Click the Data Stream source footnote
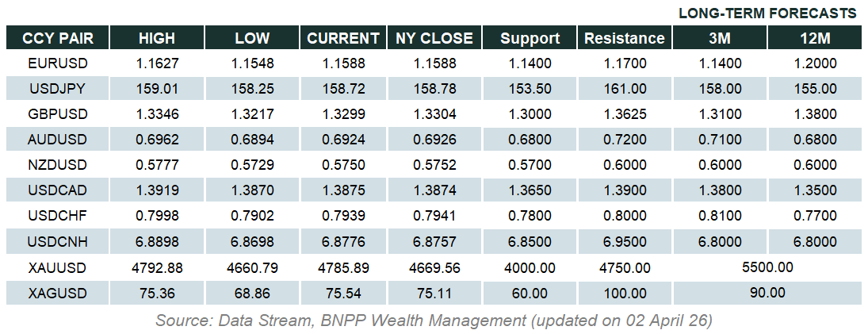The height and width of the screenshot is (334, 868). [434, 321]
